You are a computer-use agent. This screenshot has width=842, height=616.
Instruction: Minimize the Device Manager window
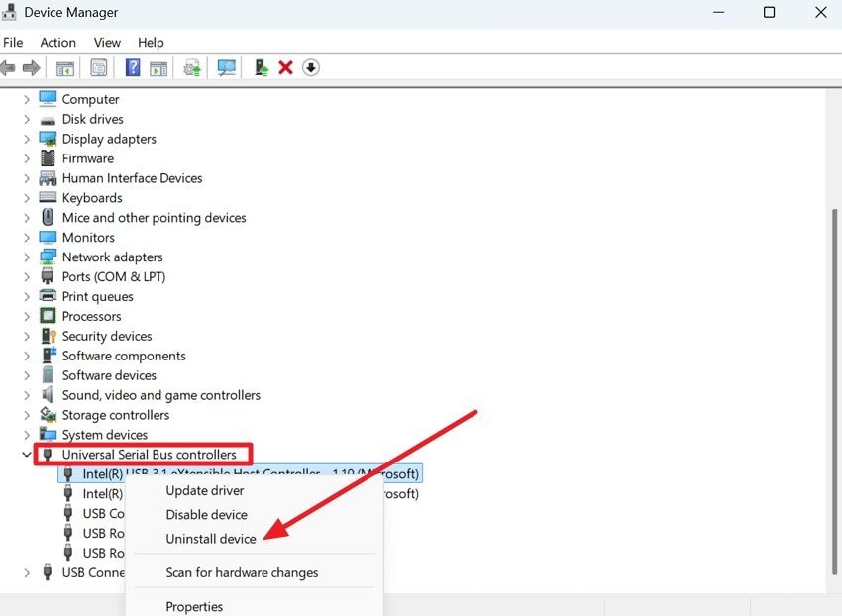coord(719,12)
